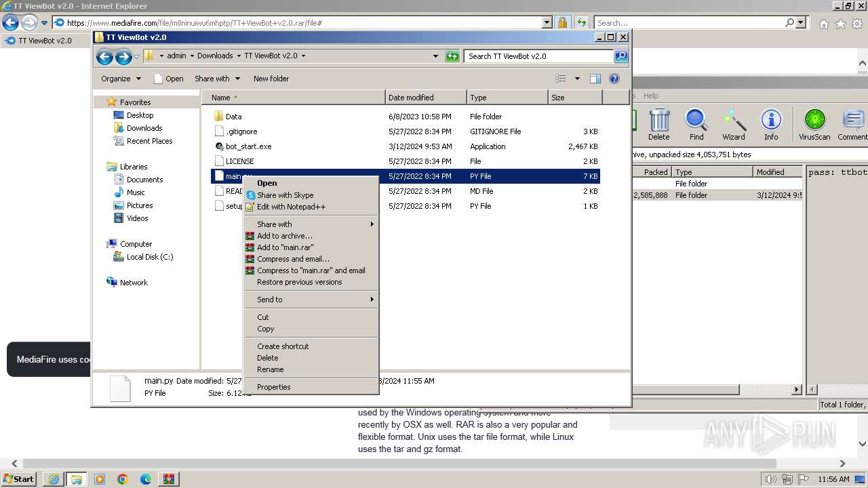
Task: Open the view options dropdown arrow
Action: 577,79
